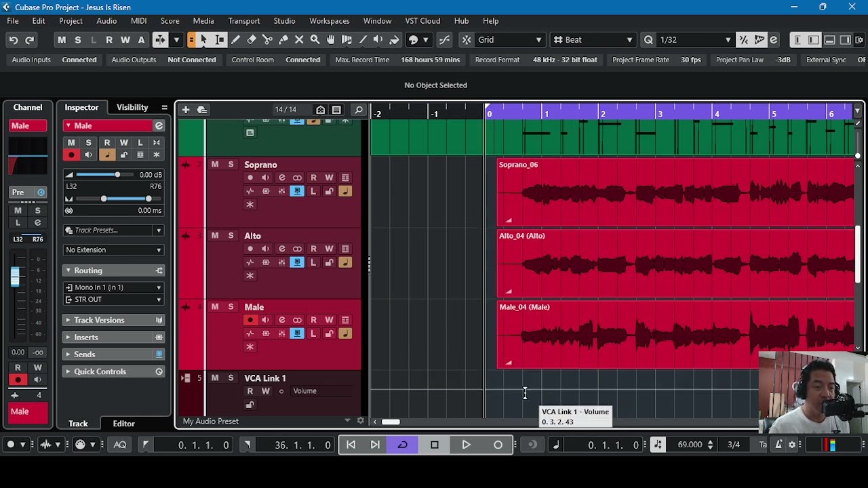Select the Object Selection arrow tool
868x488 pixels.
click(204, 40)
